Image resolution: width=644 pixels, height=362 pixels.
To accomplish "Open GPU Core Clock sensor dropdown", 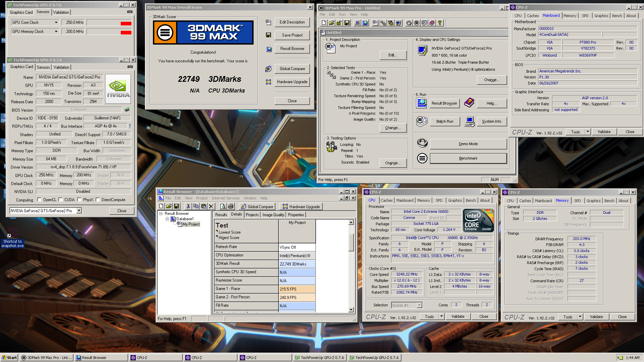I will [56, 22].
